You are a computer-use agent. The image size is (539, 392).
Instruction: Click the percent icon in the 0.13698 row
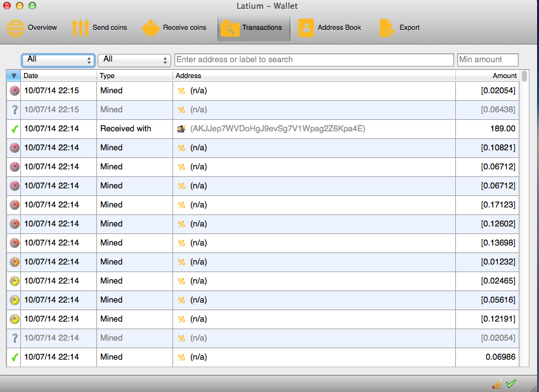(181, 244)
